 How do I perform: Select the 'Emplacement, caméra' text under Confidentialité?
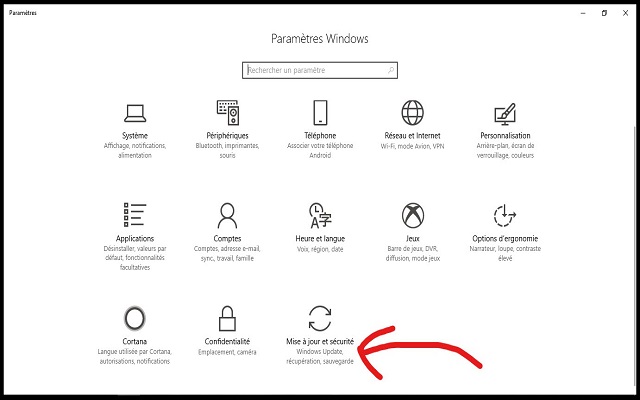coord(228,352)
